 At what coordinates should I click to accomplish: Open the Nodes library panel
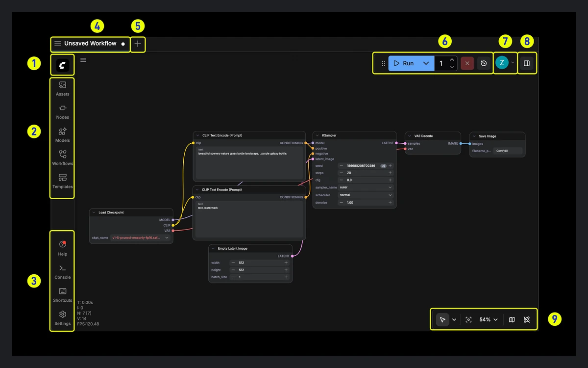pyautogui.click(x=63, y=112)
